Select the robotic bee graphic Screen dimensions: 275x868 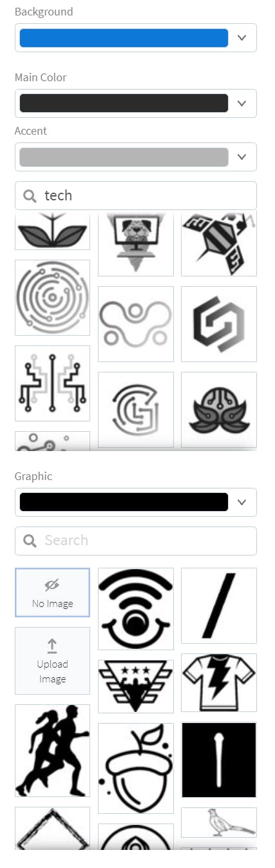click(219, 244)
